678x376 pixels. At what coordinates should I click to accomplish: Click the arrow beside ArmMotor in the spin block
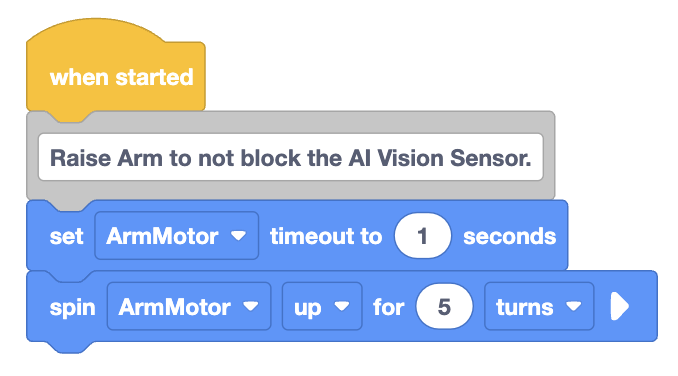pyautogui.click(x=250, y=306)
